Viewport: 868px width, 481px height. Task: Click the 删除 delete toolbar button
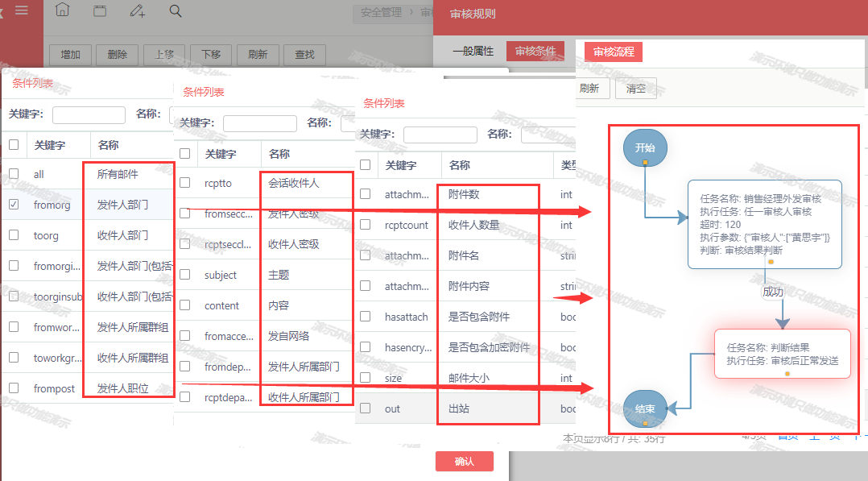tap(117, 55)
